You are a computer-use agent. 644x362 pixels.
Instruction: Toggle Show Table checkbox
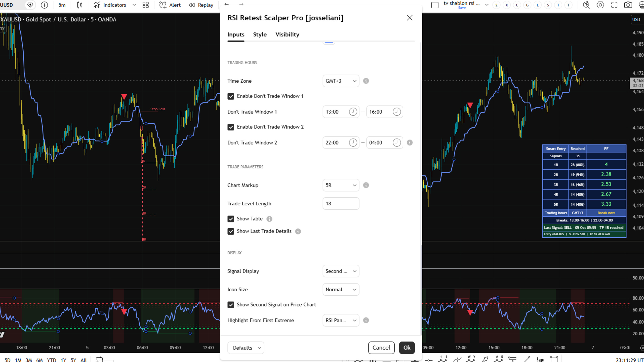coord(231,219)
